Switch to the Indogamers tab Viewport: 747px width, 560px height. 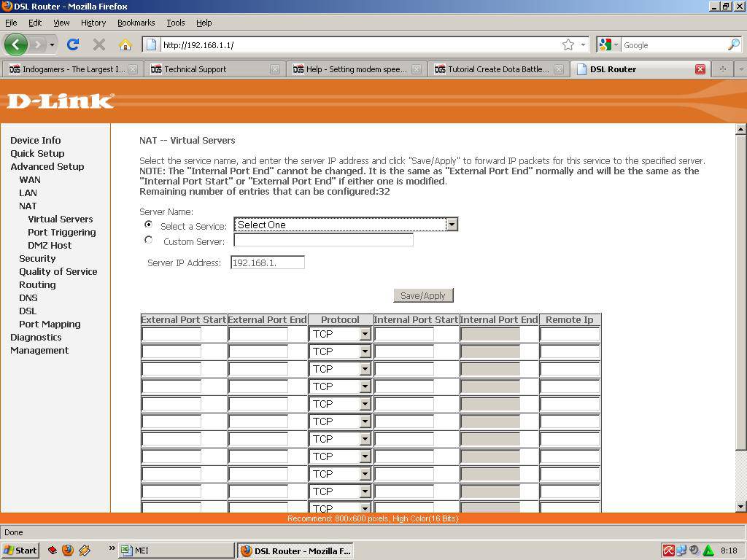point(71,69)
